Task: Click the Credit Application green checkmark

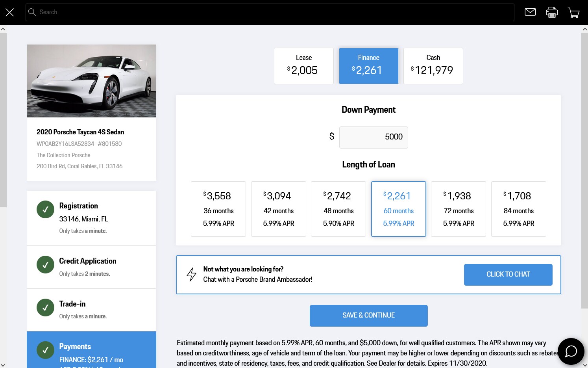Action: click(x=45, y=264)
